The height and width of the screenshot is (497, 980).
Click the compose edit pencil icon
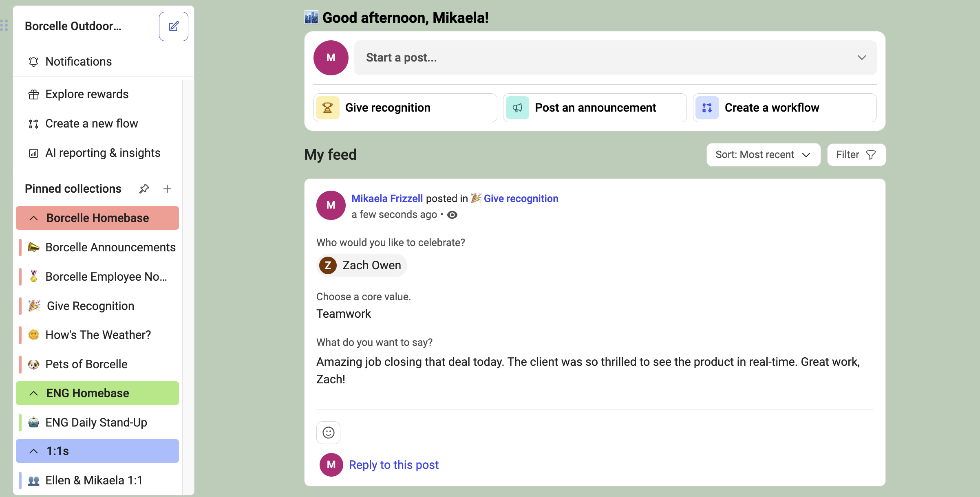click(x=173, y=26)
